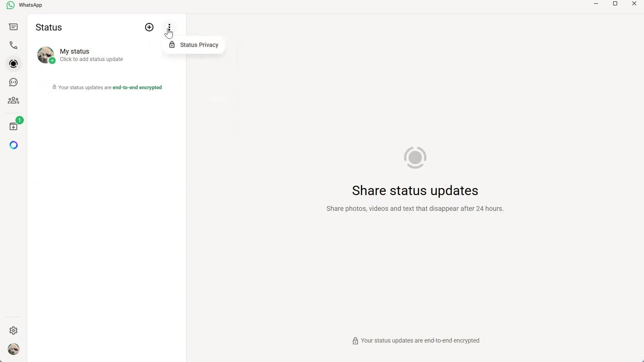Open Archived chats with the badge
This screenshot has width=644, height=362.
(x=13, y=126)
